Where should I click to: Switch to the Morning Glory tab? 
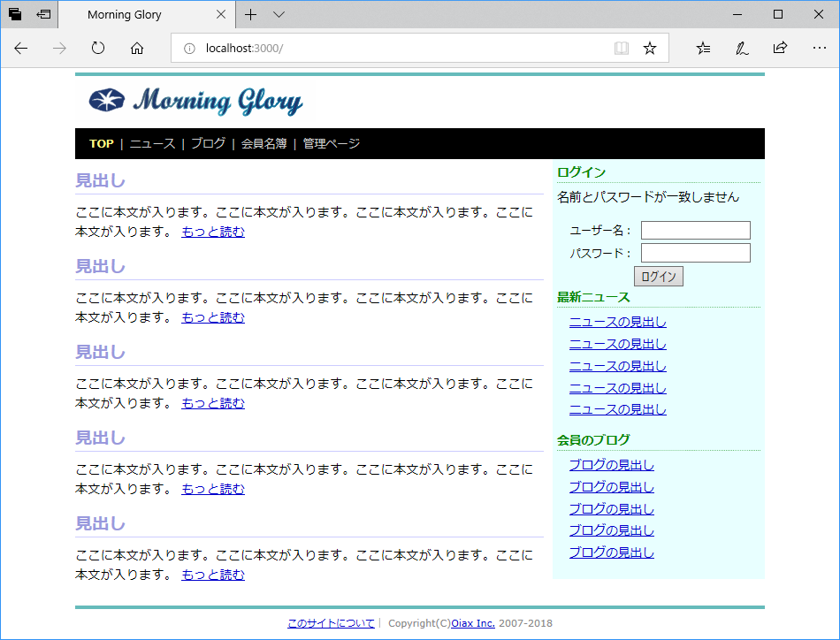[124, 14]
